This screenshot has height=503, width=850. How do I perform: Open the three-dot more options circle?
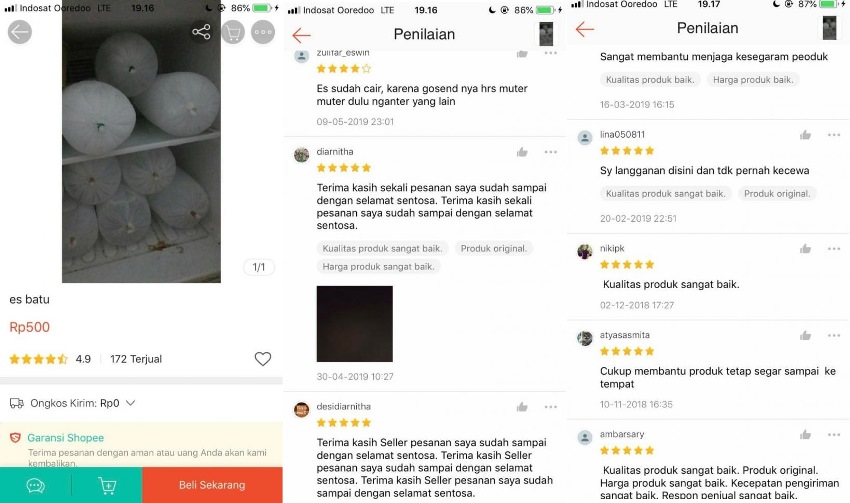(263, 33)
